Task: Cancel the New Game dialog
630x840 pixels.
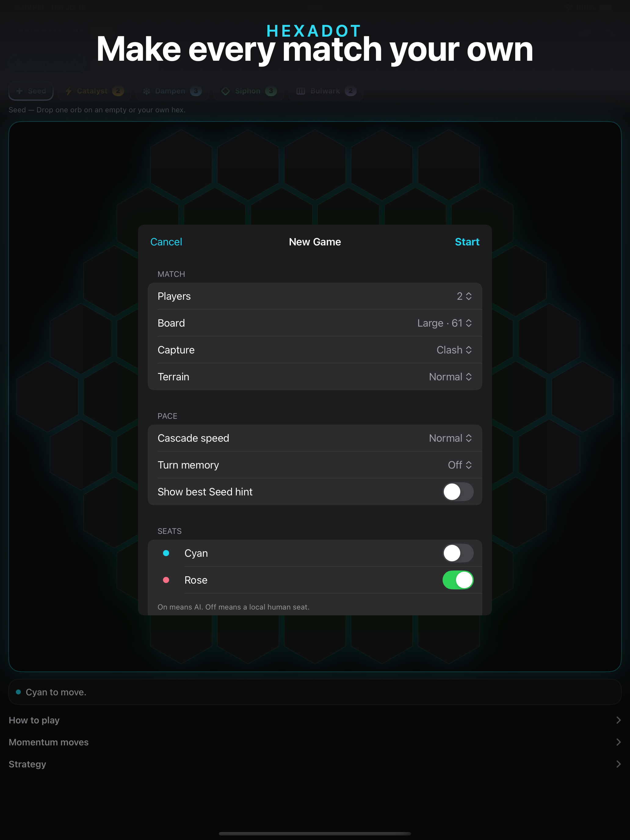Action: [x=166, y=242]
